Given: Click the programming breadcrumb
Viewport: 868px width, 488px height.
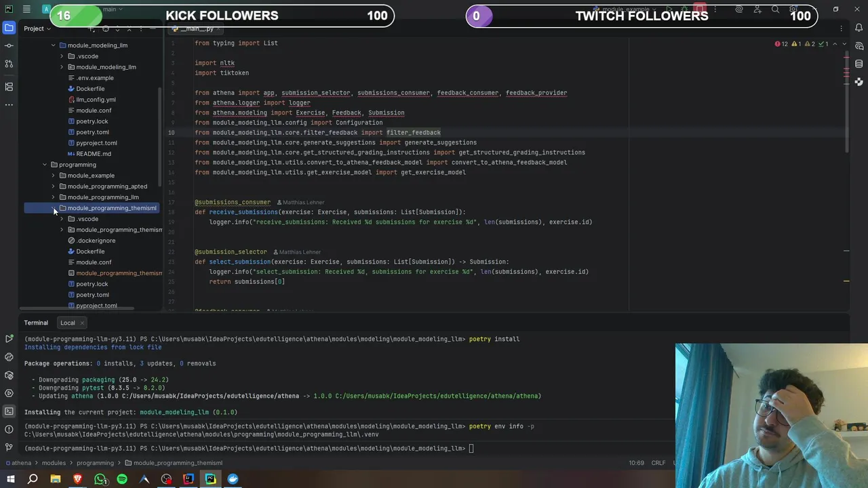Looking at the screenshot, I should click(95, 463).
